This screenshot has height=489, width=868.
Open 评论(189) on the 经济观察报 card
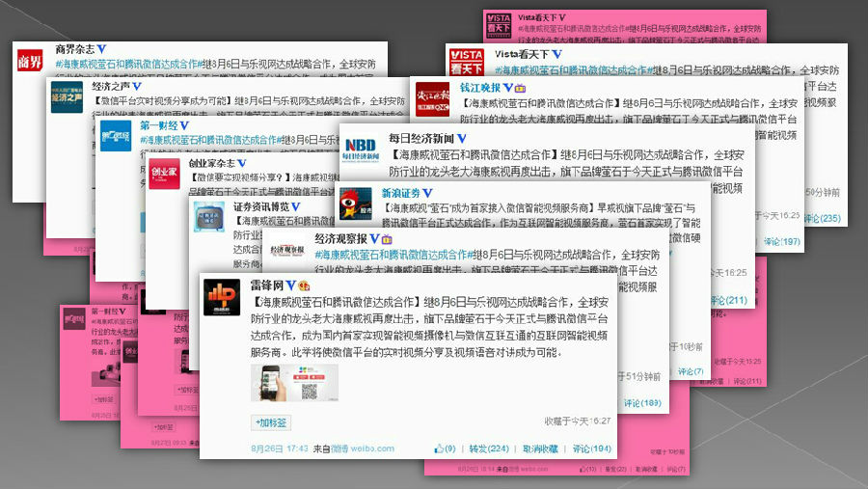[x=642, y=402]
